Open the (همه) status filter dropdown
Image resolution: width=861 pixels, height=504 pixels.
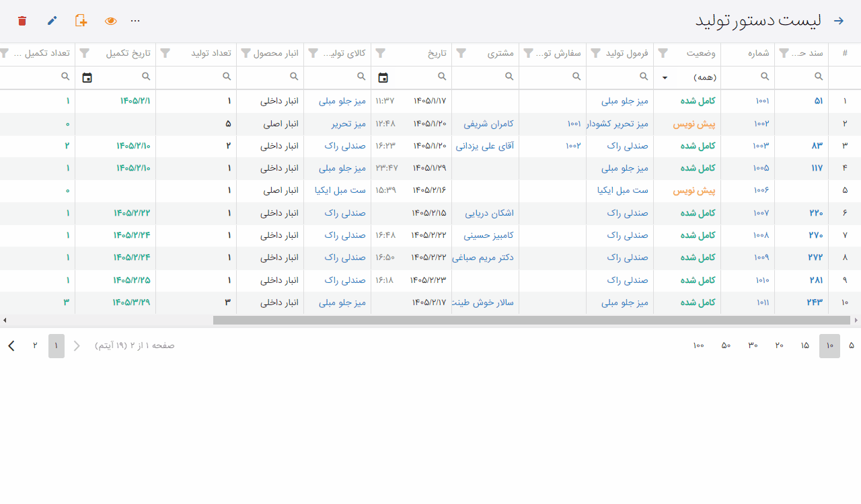[687, 77]
